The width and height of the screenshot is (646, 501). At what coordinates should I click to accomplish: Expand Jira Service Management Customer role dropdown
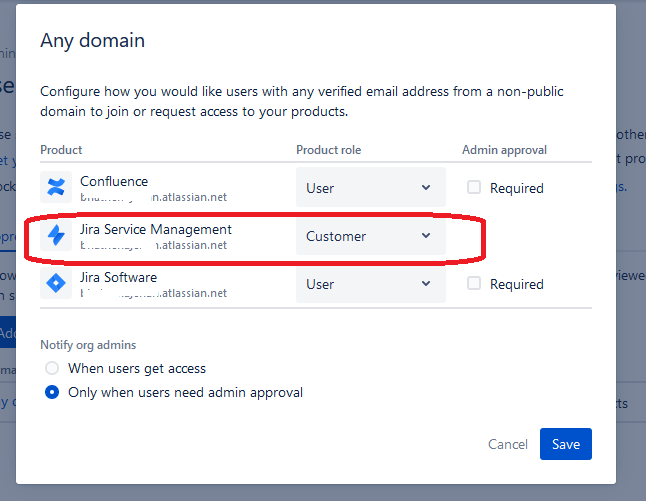(x=370, y=236)
